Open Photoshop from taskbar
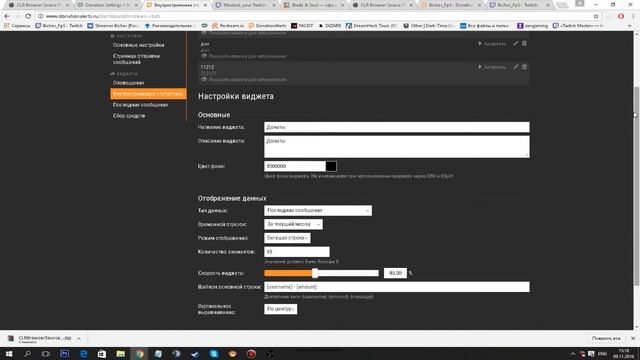 coord(64,354)
